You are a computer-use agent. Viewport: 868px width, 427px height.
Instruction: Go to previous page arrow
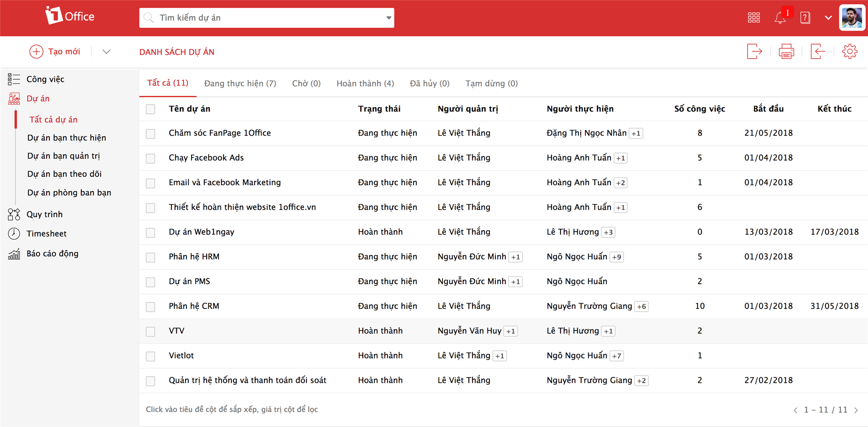pos(796,410)
